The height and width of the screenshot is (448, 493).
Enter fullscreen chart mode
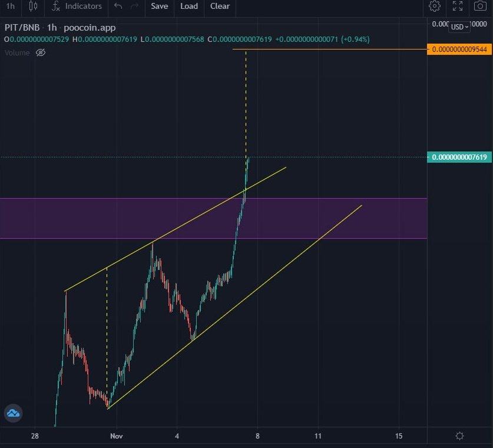pyautogui.click(x=458, y=6)
